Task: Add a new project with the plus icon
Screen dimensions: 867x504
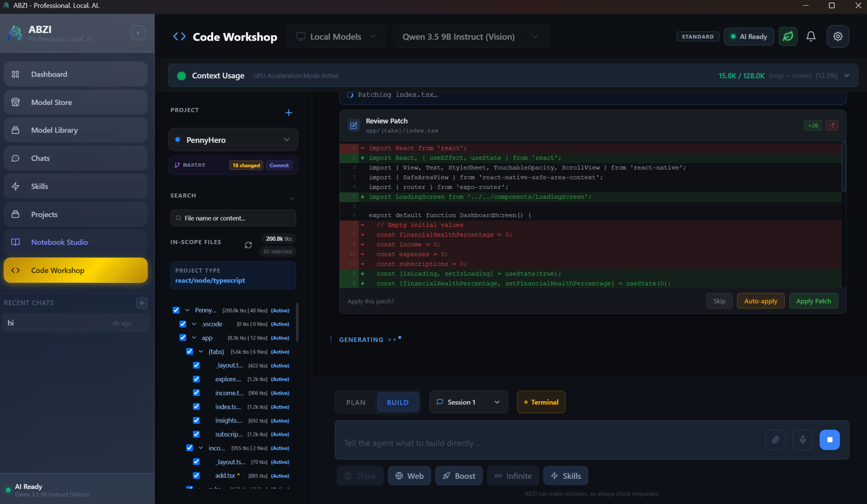Action: [x=289, y=112]
